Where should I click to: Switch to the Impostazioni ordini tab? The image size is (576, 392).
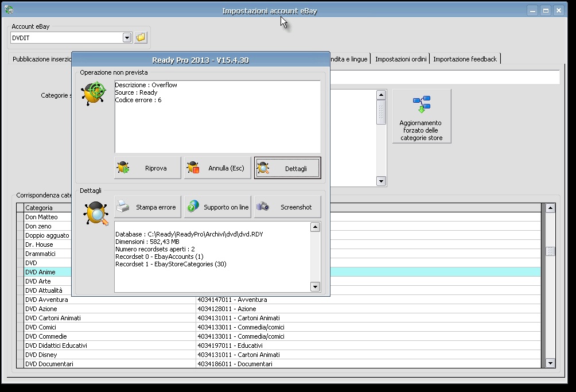[401, 59]
